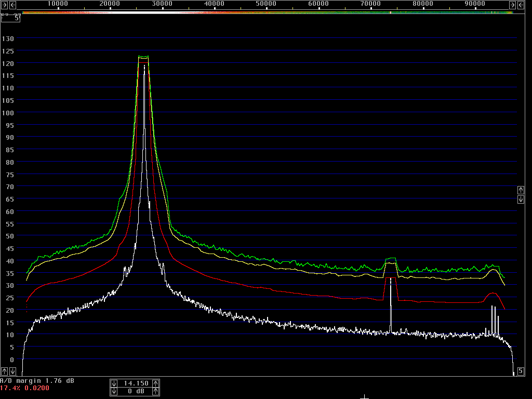Click the bottom-left up arrow button
Screen dimensions: 532x399
(x=4, y=371)
